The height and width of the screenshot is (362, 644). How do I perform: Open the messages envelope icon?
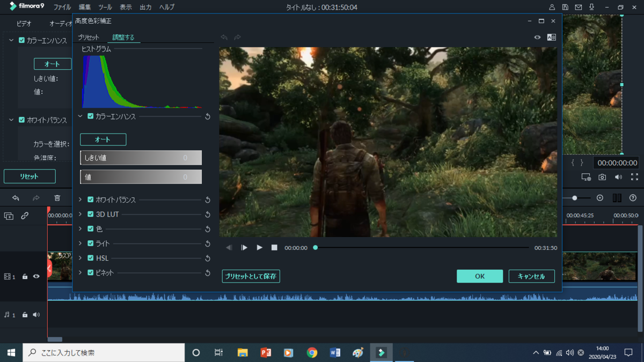tap(579, 8)
